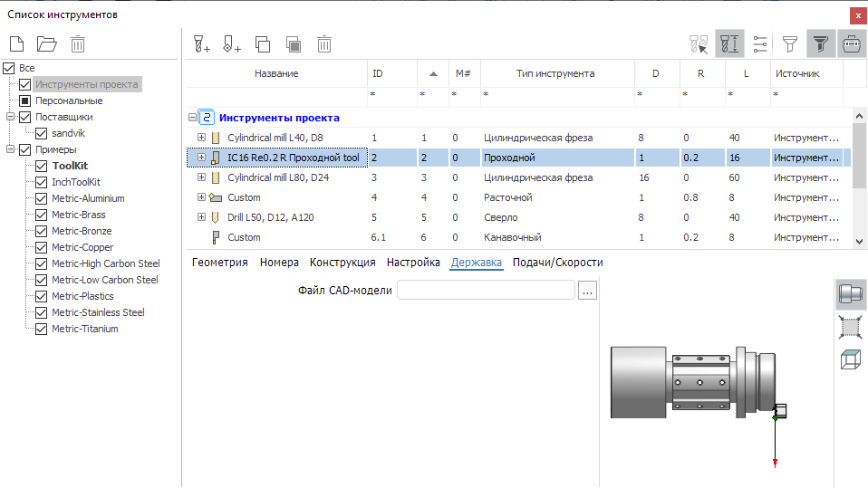Expand the Cylindrical mill L40, D8 row

(x=201, y=138)
